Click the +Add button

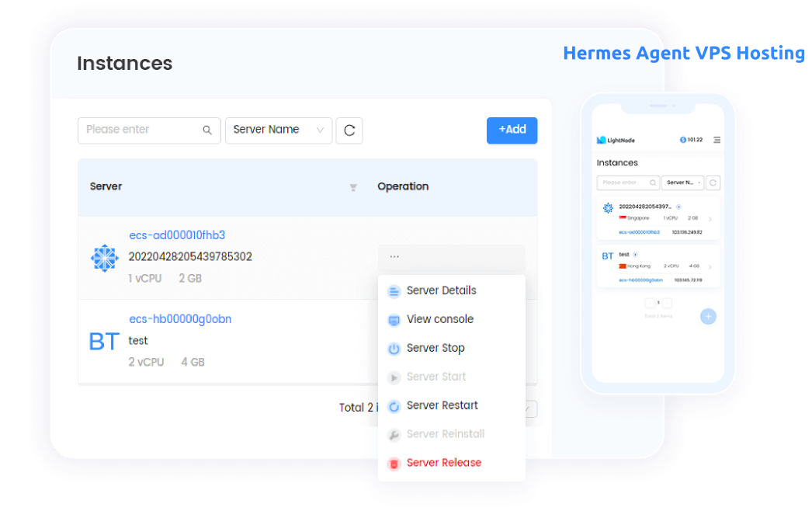click(512, 130)
